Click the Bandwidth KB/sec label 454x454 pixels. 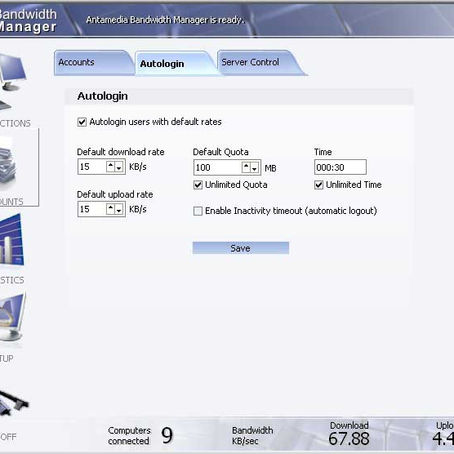tap(252, 436)
